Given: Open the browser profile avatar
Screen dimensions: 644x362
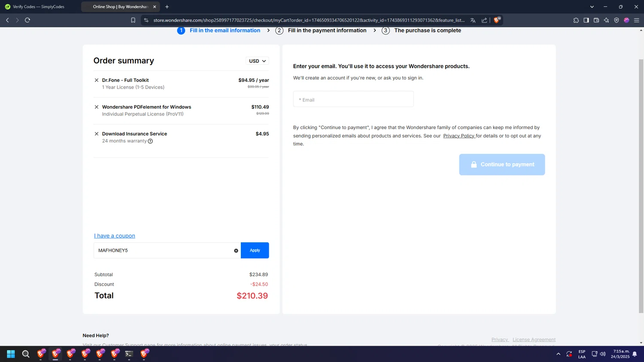Looking at the screenshot, I should (626, 20).
